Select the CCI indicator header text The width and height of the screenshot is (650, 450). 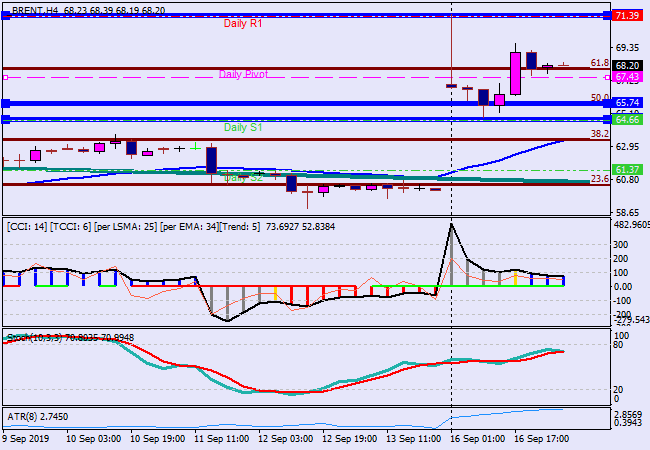130,227
